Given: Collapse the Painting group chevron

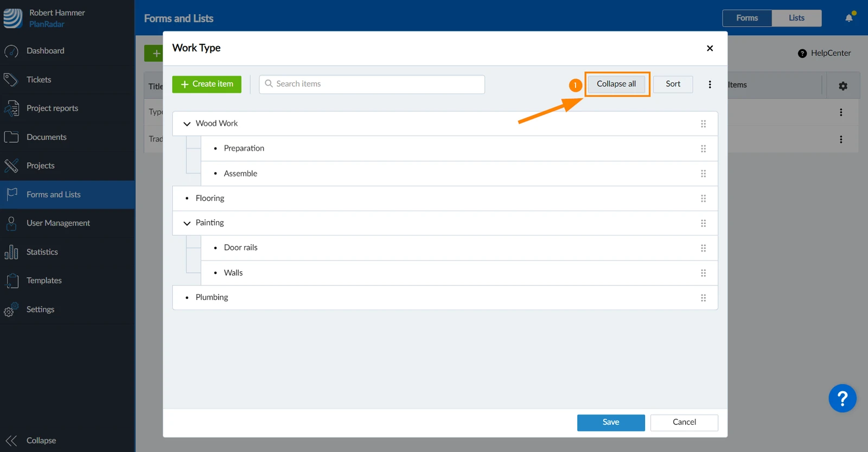Looking at the screenshot, I should click(187, 223).
